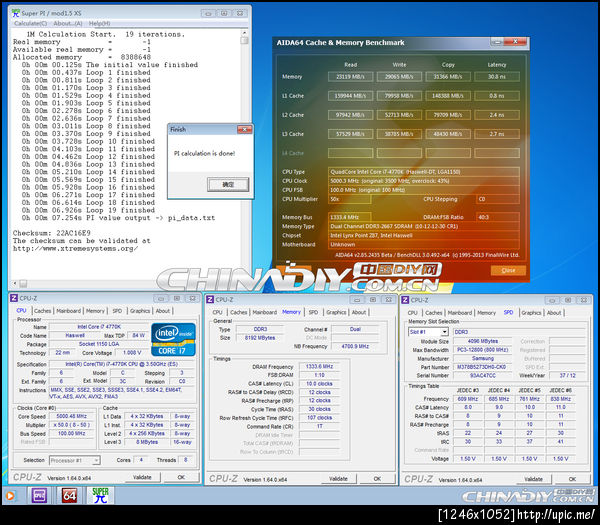Click the Memory Latency value field in AIDA64
The image size is (600, 525).
pyautogui.click(x=497, y=77)
